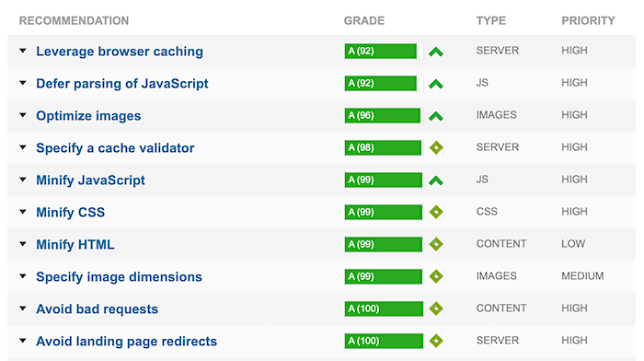Click HIGH priority in Optimize images row

pyautogui.click(x=574, y=115)
